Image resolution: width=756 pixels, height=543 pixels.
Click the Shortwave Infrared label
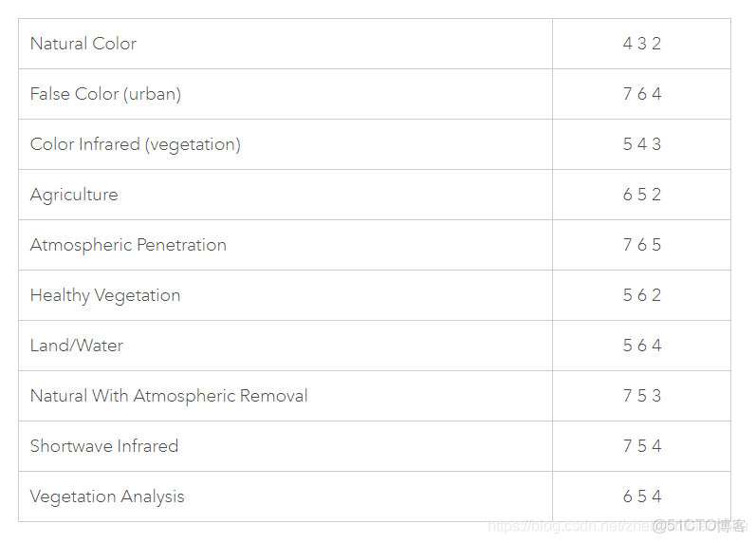(104, 446)
